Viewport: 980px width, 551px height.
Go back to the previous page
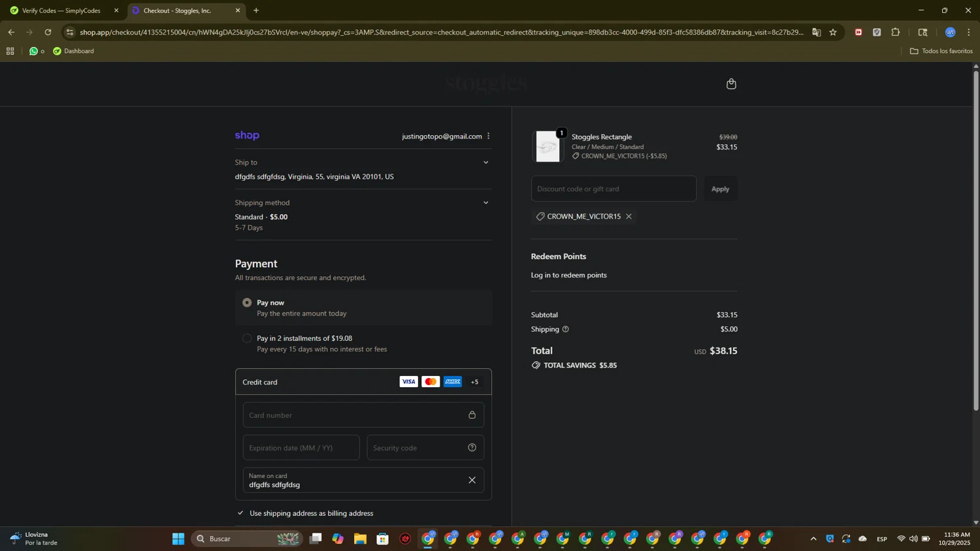[x=11, y=32]
